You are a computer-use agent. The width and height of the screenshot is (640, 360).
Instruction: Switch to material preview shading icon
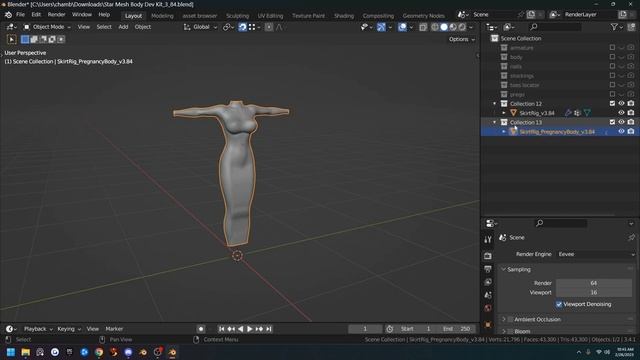click(453, 27)
